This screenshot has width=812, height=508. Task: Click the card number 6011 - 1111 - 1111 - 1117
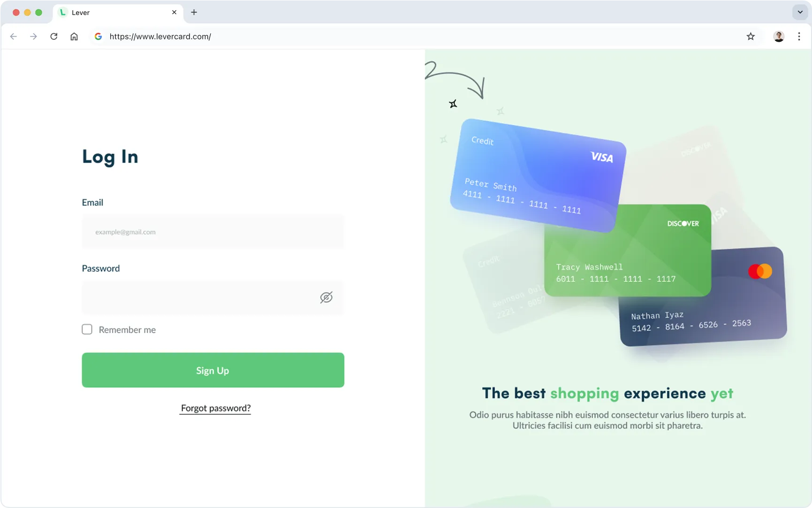pyautogui.click(x=616, y=279)
